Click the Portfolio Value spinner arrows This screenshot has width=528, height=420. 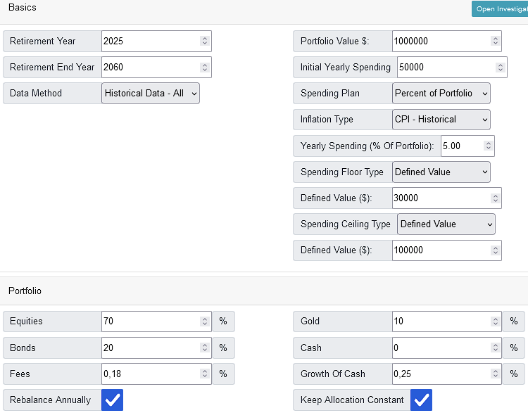pyautogui.click(x=495, y=41)
